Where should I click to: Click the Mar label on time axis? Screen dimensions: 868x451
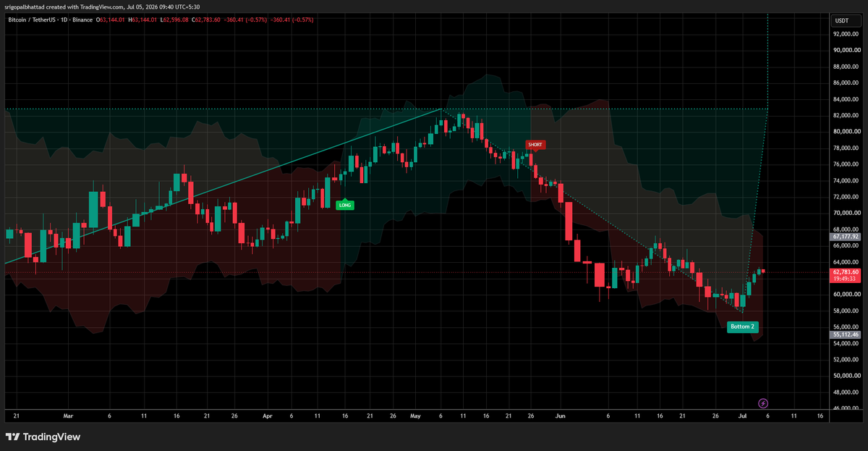tap(69, 416)
